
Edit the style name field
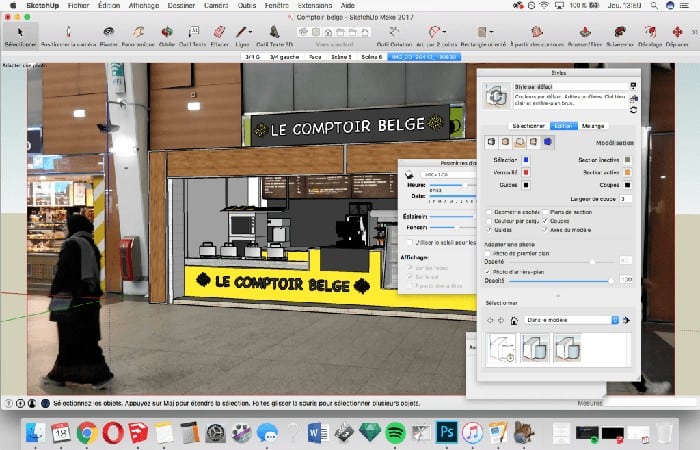[x=571, y=87]
